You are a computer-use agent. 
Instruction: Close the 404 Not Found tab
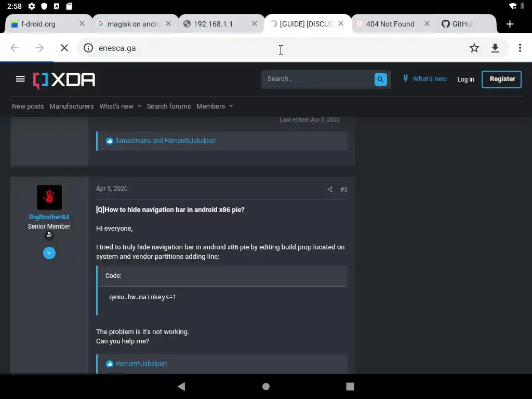click(x=427, y=24)
